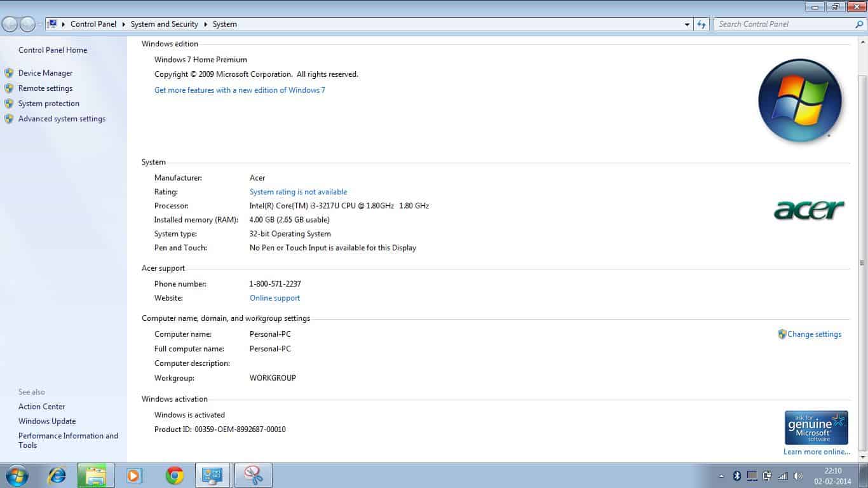The width and height of the screenshot is (868, 488).
Task: Click the Device Manager shield icon
Action: (9, 73)
